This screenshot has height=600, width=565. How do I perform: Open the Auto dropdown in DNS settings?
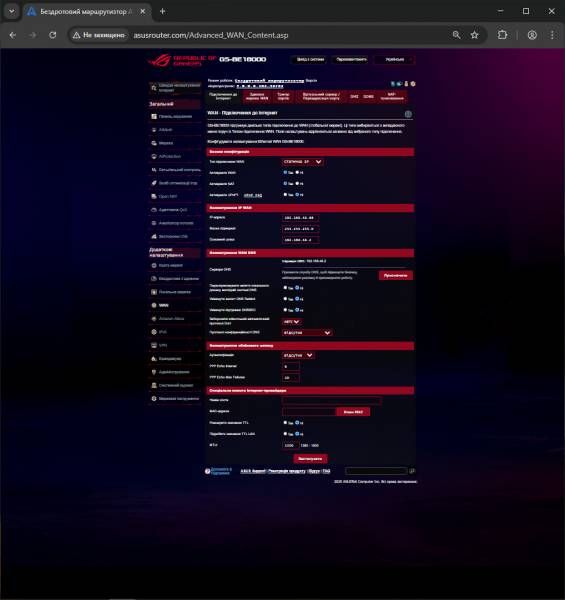291,322
